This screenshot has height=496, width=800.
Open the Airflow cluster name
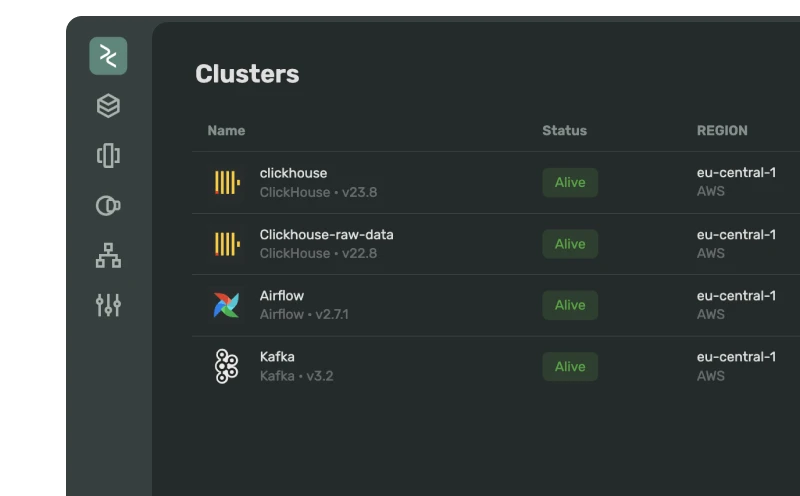coord(282,296)
